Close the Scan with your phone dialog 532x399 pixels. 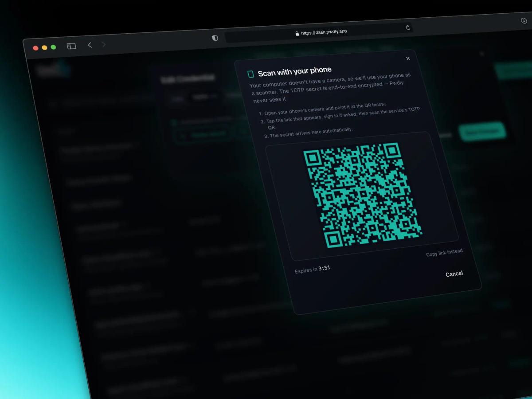click(x=408, y=59)
